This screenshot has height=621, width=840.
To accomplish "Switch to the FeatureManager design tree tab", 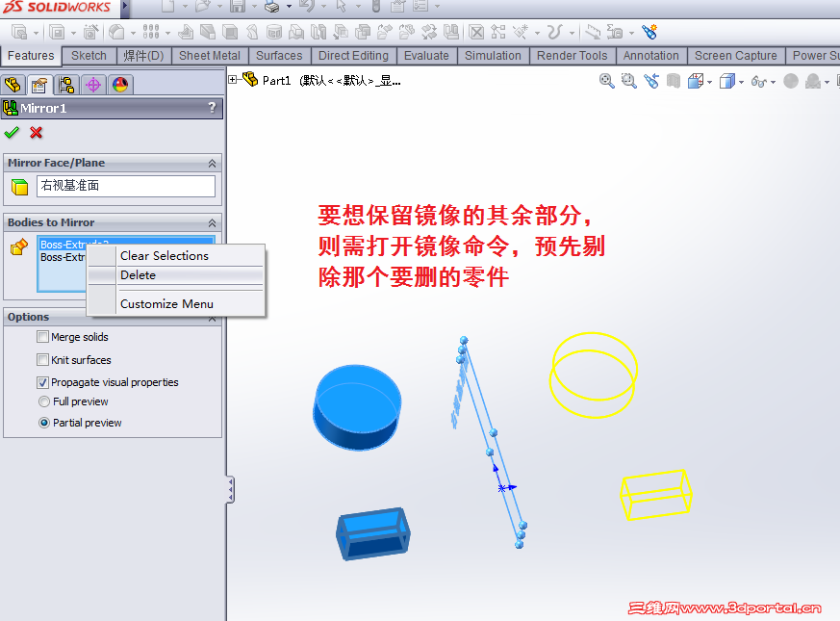I will tap(13, 84).
